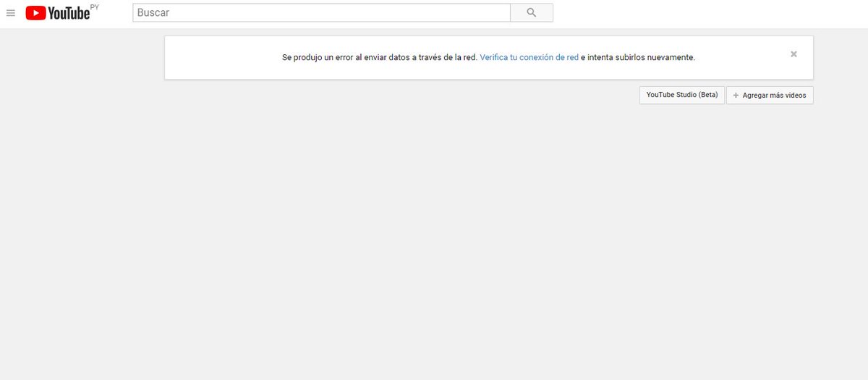Click Agregar más videos button
The width and height of the screenshot is (868, 380).
point(770,95)
